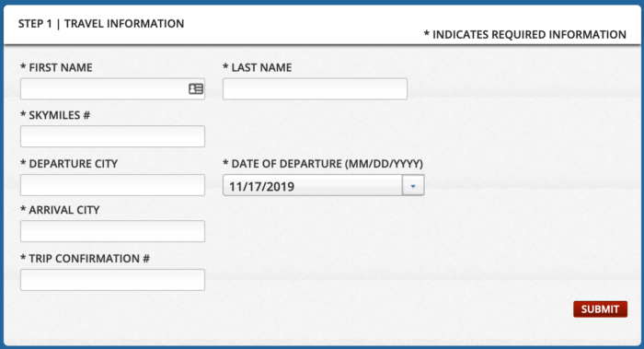The image size is (644, 349).
Task: Click the "* TRIP CONFIRMATION #" label
Action: (x=85, y=259)
